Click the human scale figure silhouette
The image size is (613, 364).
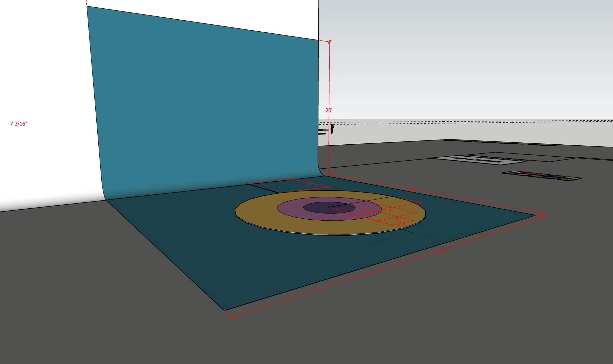point(332,129)
